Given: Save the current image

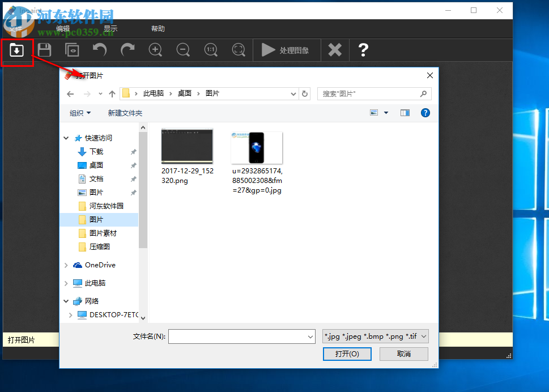Looking at the screenshot, I should pos(44,50).
